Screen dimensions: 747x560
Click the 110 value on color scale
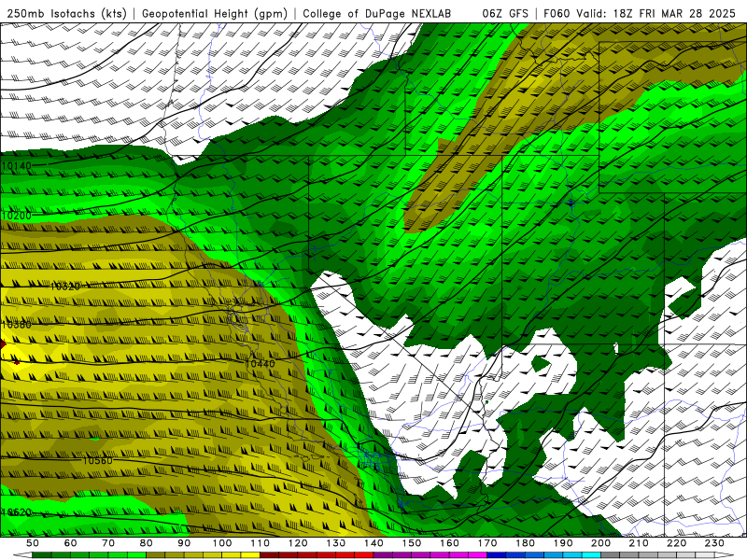coord(260,543)
